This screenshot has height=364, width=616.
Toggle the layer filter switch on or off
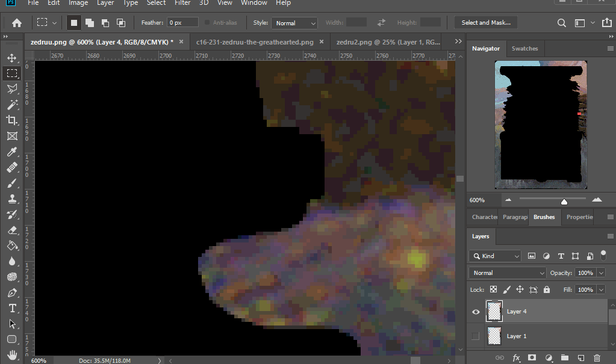click(603, 256)
